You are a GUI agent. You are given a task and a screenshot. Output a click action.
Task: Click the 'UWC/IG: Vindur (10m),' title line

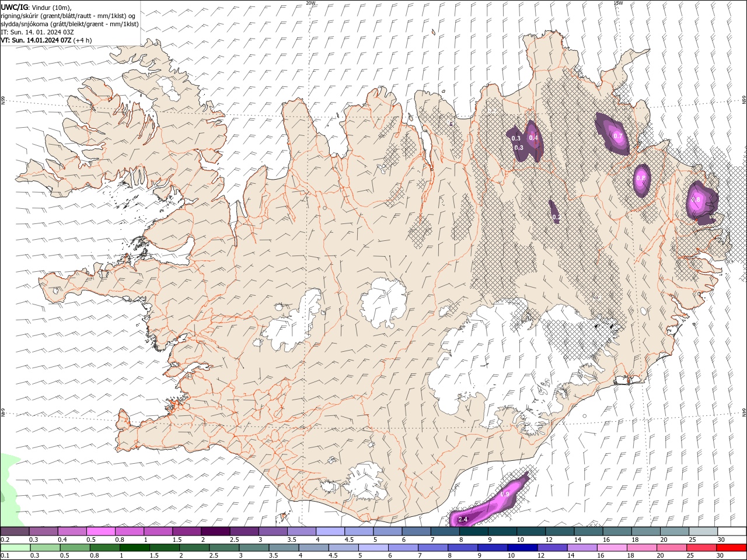click(x=36, y=7)
